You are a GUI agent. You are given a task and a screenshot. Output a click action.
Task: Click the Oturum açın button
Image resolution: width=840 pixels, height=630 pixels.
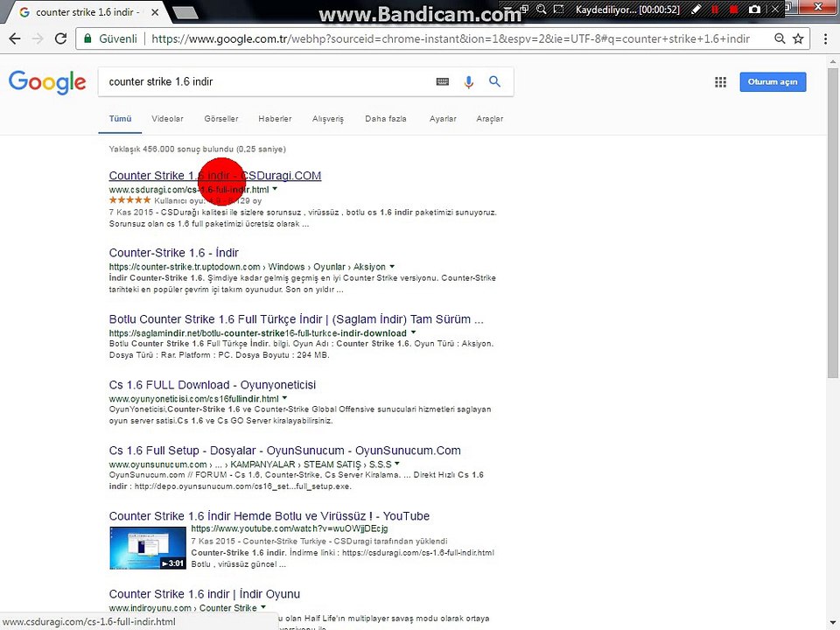click(773, 82)
